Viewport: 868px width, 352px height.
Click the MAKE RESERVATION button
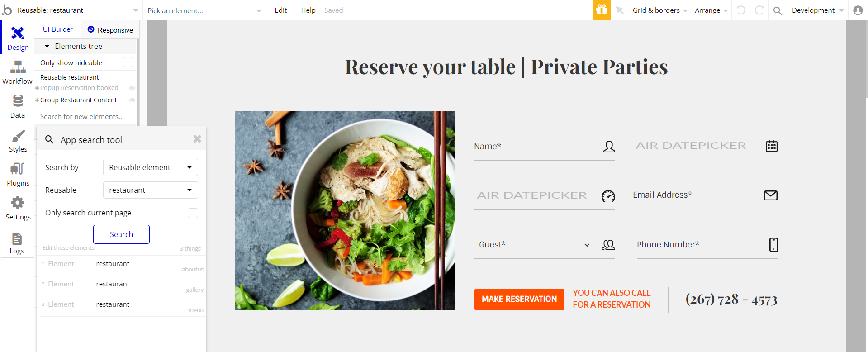(519, 299)
